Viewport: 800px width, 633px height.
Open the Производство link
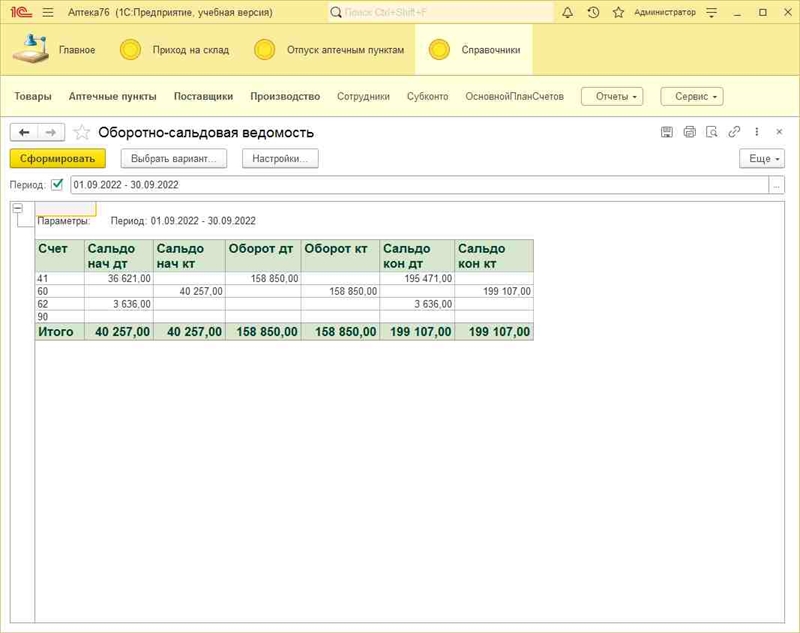[x=285, y=96]
